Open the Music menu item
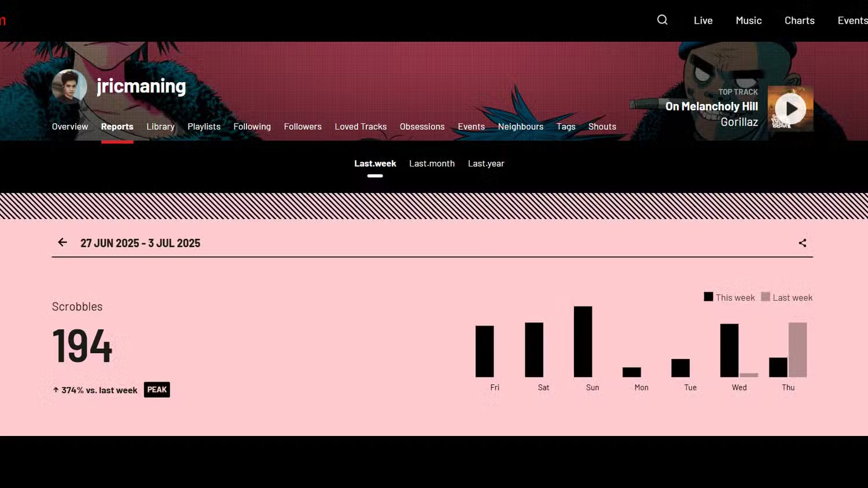Image resolution: width=868 pixels, height=488 pixels. click(x=748, y=20)
